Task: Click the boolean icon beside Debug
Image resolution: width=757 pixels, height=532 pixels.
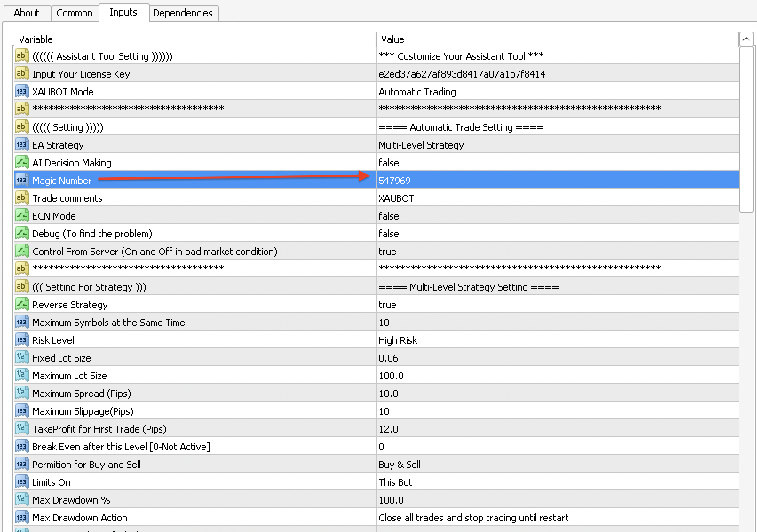Action: [22, 233]
